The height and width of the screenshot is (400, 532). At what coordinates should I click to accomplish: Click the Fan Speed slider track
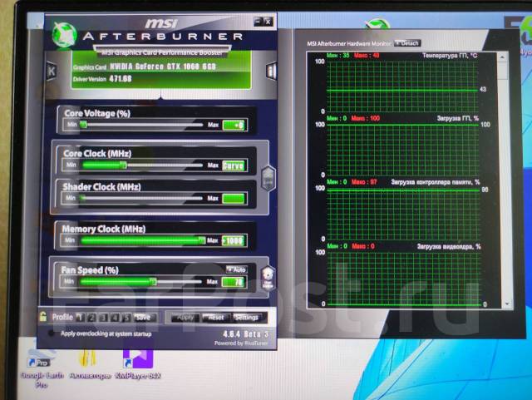point(140,282)
